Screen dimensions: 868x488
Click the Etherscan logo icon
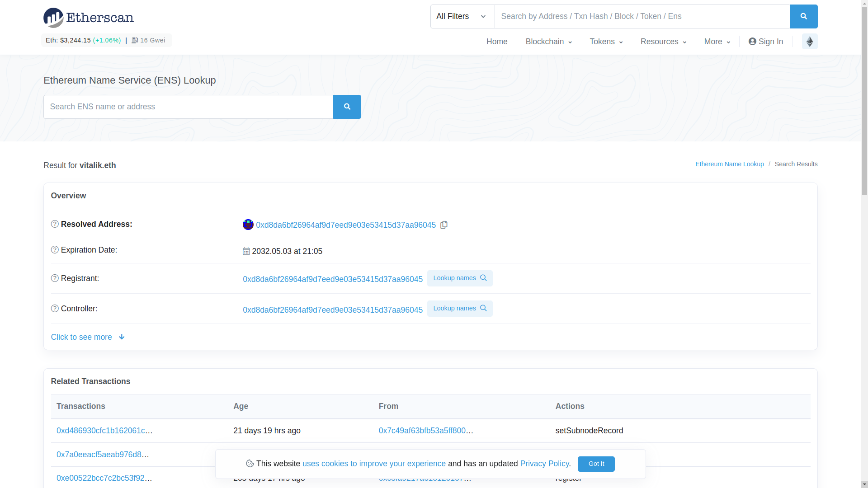[x=53, y=18]
